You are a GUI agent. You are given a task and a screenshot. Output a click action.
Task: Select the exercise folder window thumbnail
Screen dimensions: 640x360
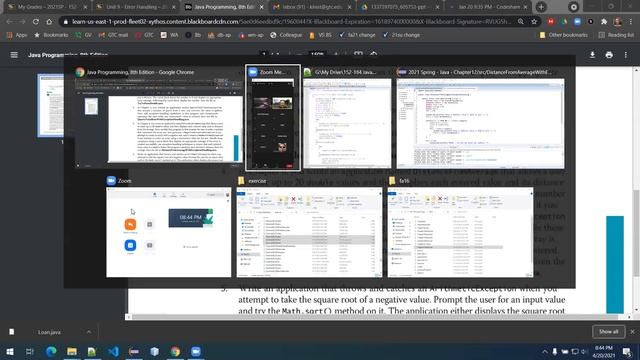click(x=309, y=227)
